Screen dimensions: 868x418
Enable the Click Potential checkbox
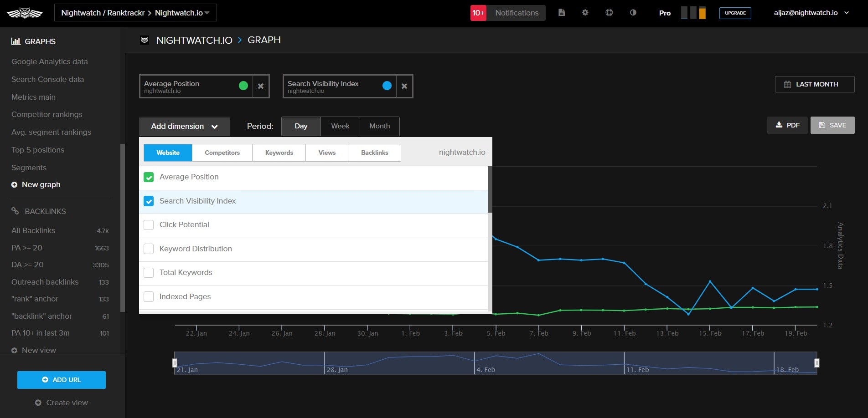pos(149,225)
